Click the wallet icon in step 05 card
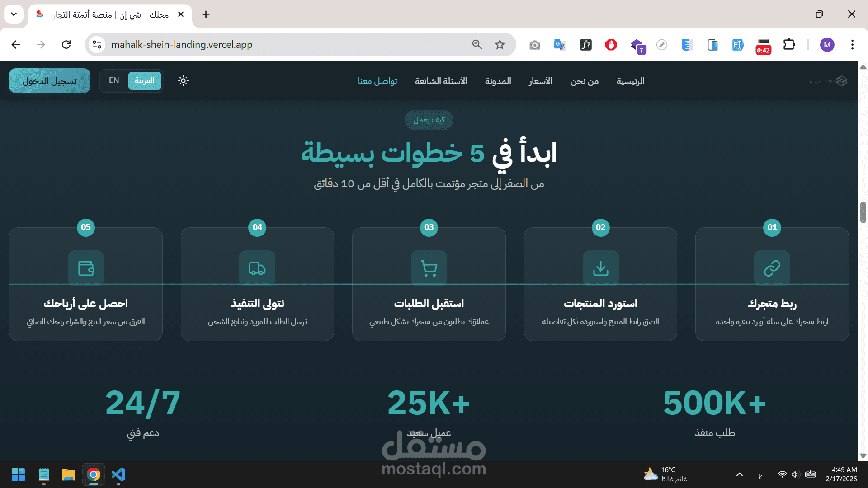 pos(86,268)
